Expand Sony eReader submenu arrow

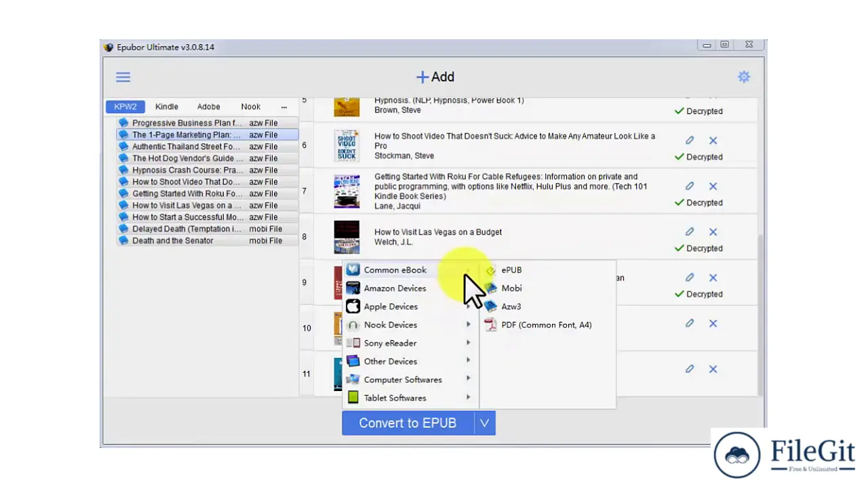468,343
